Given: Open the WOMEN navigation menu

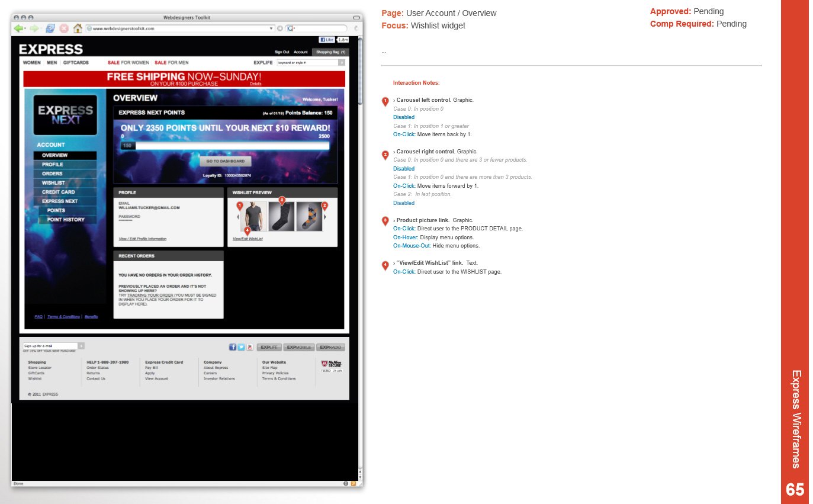Looking at the screenshot, I should [32, 62].
